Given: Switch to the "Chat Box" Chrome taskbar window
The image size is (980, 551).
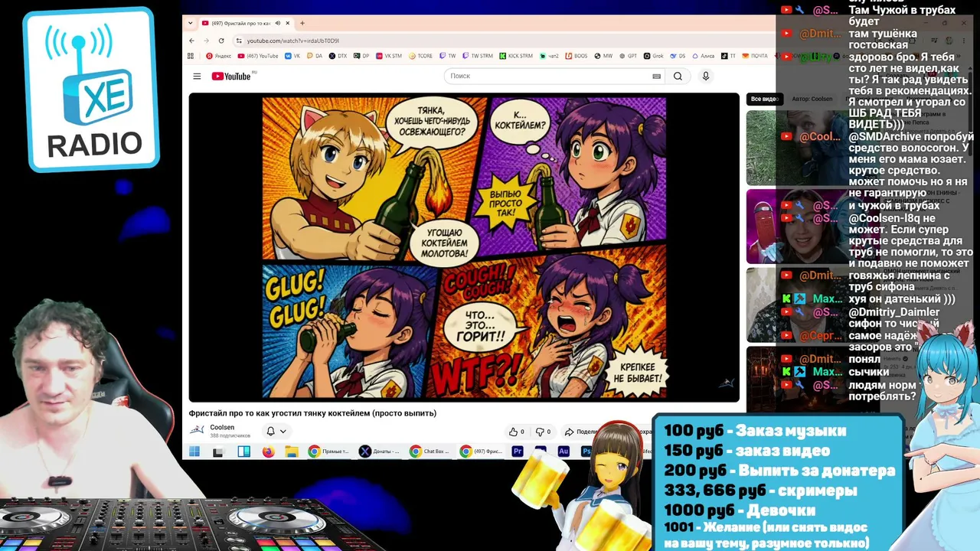Looking at the screenshot, I should tap(430, 452).
